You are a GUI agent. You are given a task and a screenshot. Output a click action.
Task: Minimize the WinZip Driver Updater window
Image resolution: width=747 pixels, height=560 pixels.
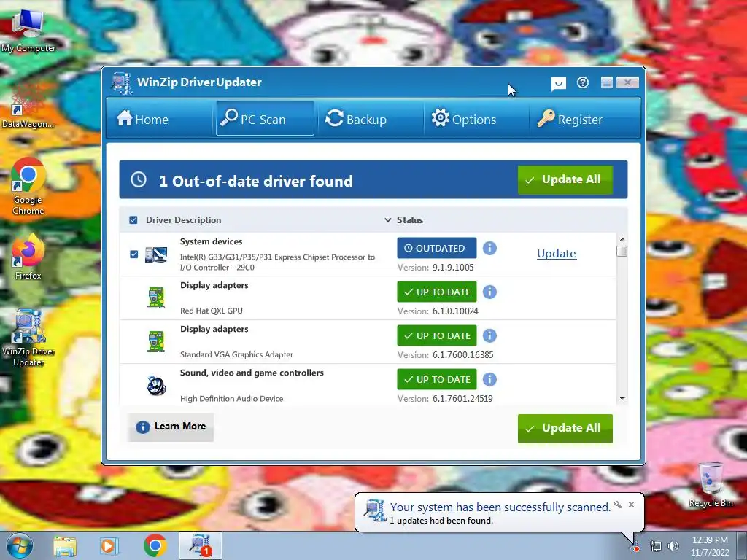click(x=606, y=83)
